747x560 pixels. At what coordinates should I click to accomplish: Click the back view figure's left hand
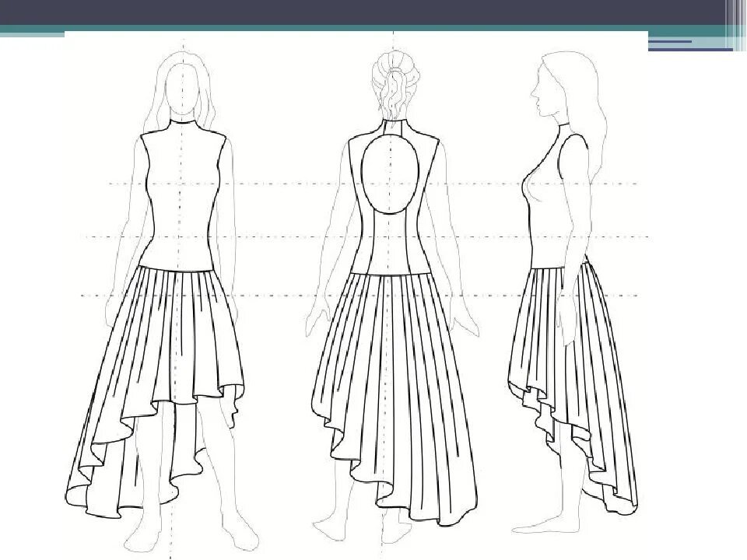tap(314, 323)
